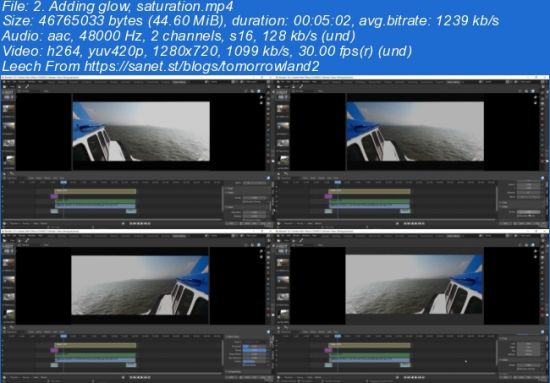Click the jump-to-start playback button in fourth frame

(x=406, y=378)
